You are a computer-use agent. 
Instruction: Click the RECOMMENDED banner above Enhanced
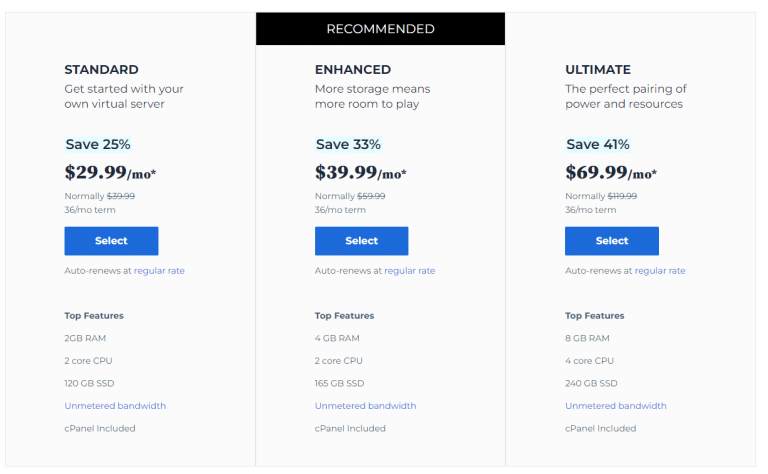tap(381, 29)
